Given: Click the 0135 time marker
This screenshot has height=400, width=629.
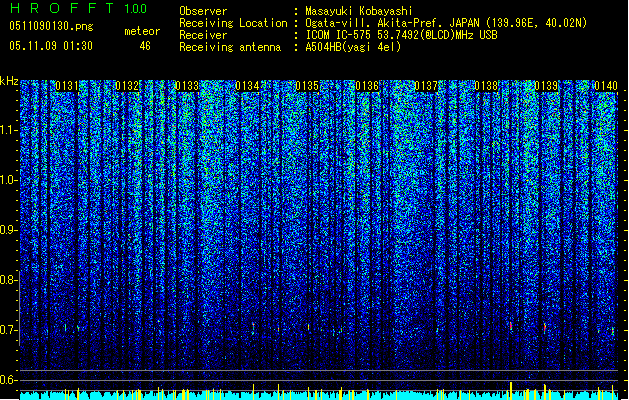Looking at the screenshot, I should [x=307, y=86].
